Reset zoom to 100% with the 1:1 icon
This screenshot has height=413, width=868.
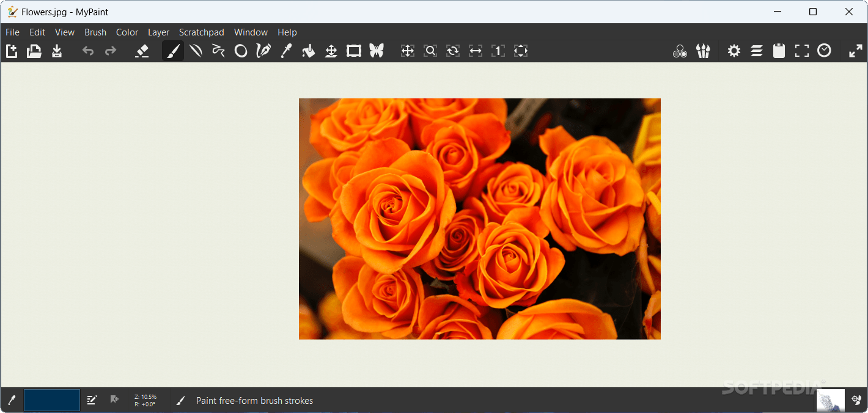(x=498, y=51)
